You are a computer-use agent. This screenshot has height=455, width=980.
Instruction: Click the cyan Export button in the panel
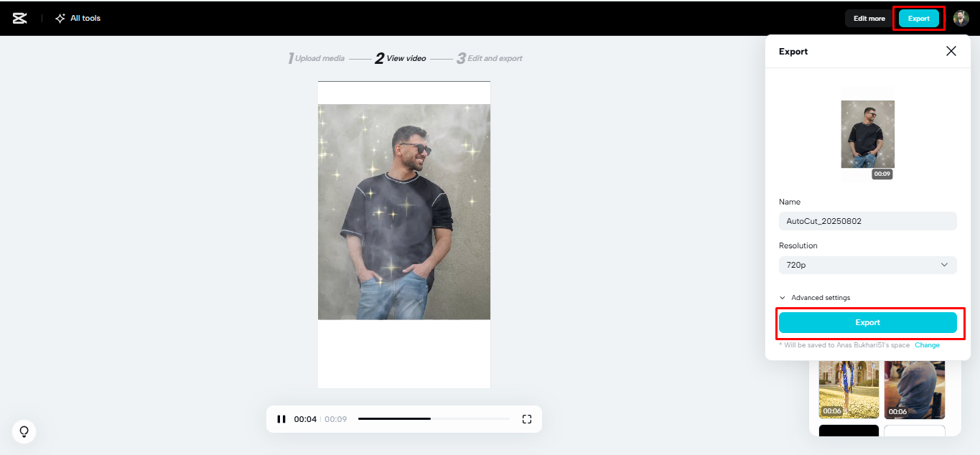[x=867, y=323]
